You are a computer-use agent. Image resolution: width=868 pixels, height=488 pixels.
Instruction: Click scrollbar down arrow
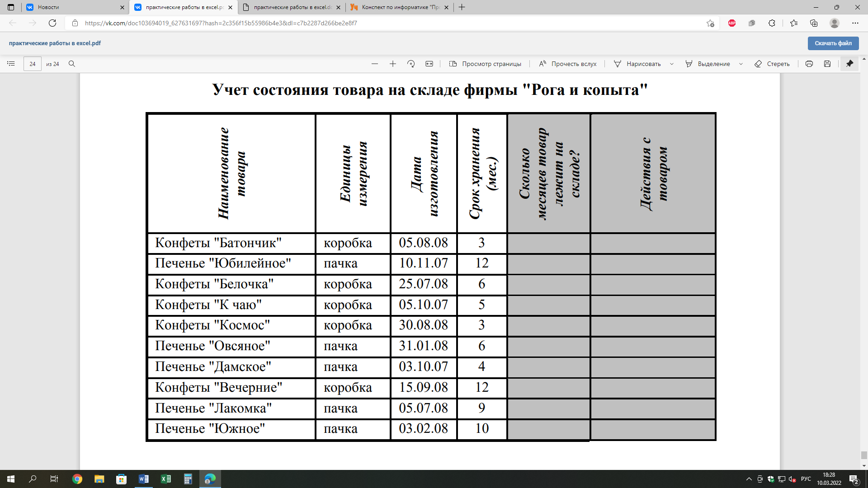pos(864,465)
